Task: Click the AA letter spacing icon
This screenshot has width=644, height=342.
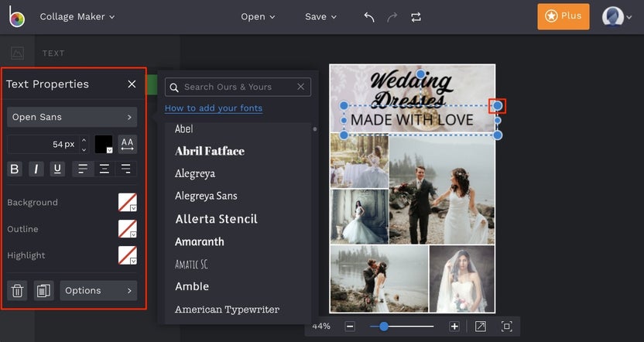Action: (127, 144)
